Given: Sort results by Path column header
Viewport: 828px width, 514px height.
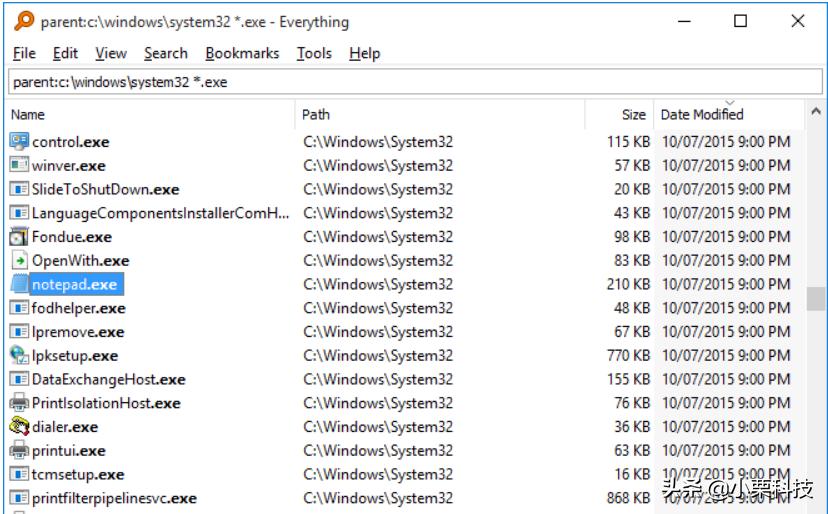Looking at the screenshot, I should 440,115.
